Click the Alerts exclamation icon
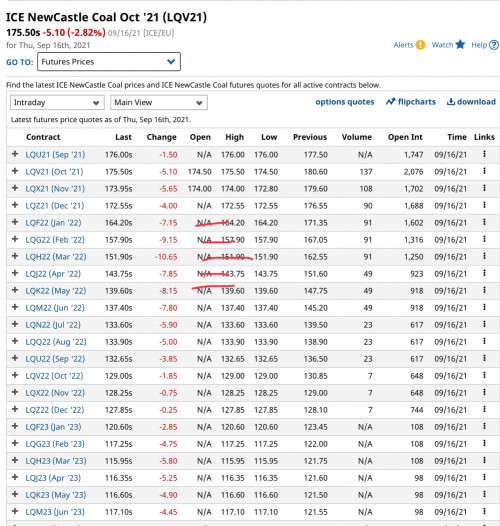This screenshot has height=526, width=500. coord(420,45)
